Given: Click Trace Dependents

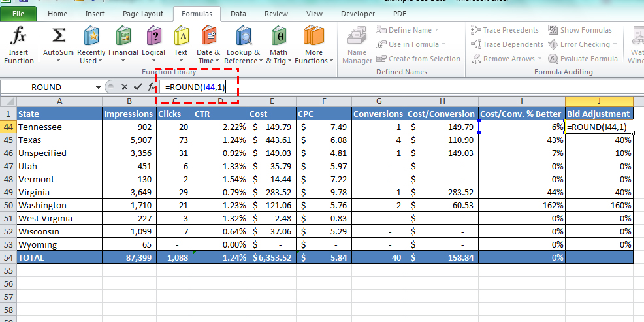Looking at the screenshot, I should click(x=507, y=44).
